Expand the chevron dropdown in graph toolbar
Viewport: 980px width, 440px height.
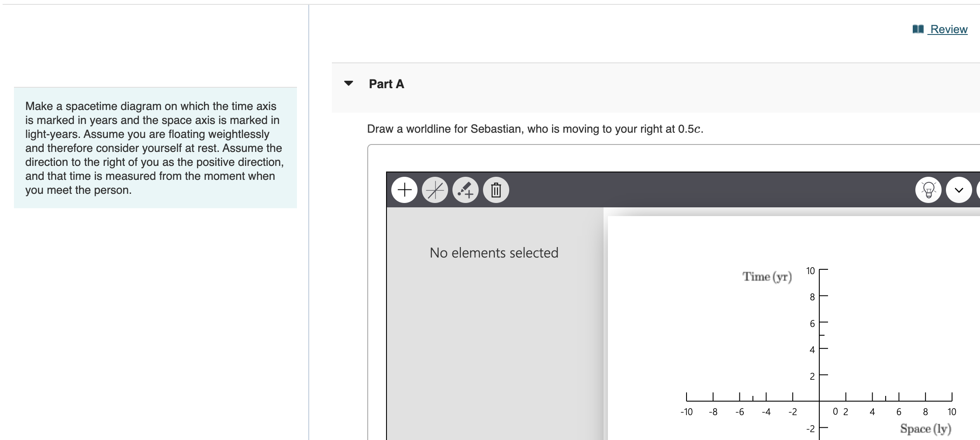959,190
